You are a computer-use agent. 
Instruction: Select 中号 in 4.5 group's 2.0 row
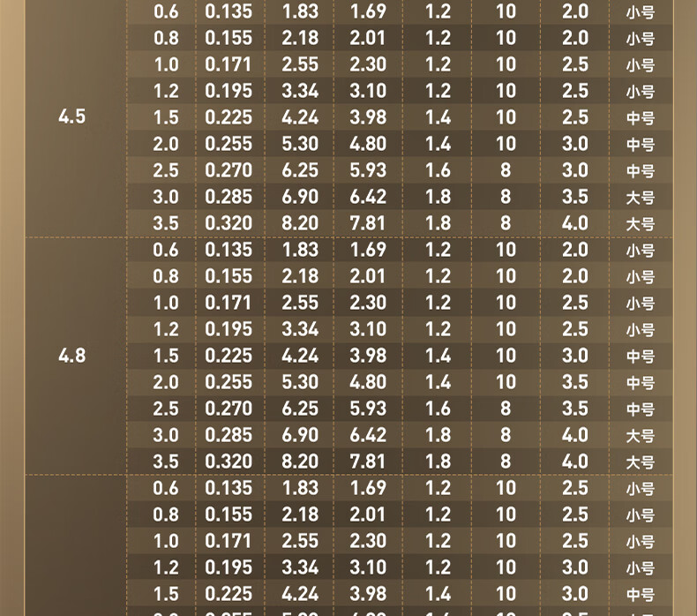click(x=641, y=145)
